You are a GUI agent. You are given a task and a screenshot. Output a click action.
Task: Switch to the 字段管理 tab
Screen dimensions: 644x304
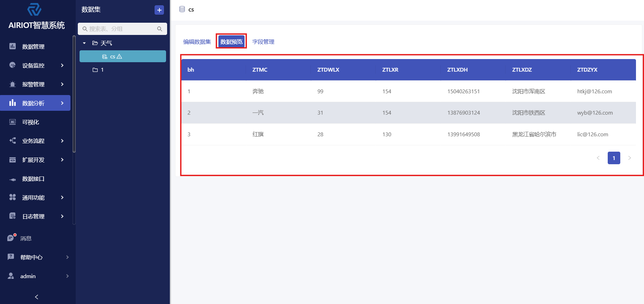click(x=263, y=42)
